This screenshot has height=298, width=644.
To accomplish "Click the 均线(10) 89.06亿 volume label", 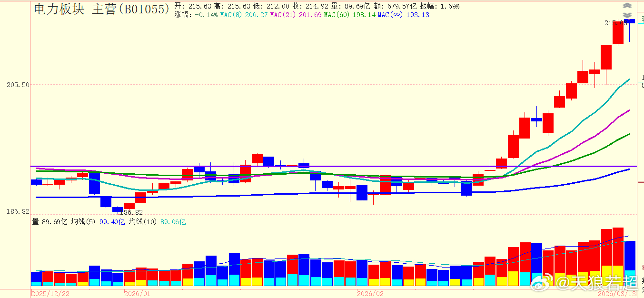I will (157, 221).
